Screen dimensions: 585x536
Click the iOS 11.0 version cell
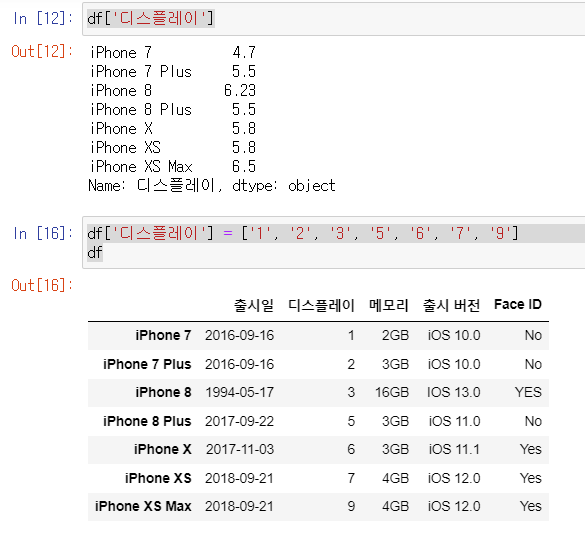point(454,421)
